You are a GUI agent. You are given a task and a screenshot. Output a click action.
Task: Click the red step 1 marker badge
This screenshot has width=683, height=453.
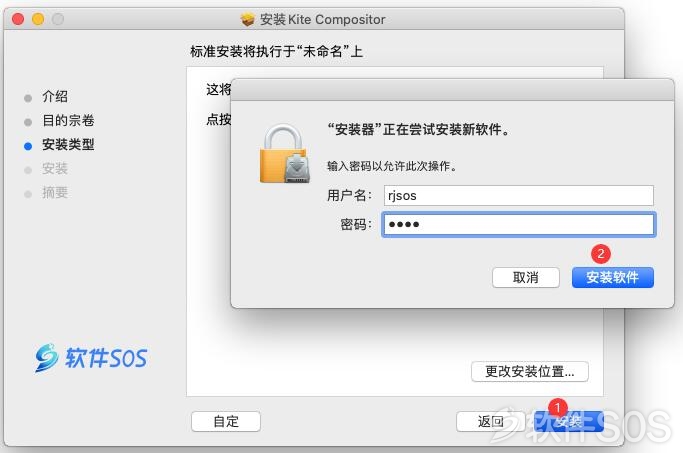(557, 407)
